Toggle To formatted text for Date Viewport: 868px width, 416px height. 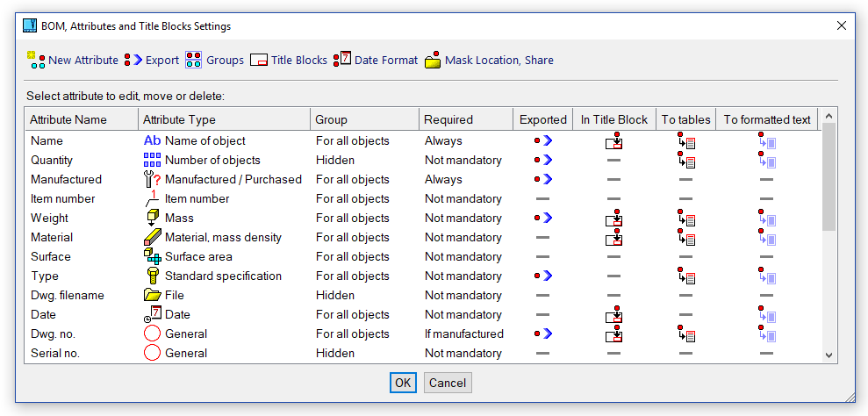click(x=766, y=314)
